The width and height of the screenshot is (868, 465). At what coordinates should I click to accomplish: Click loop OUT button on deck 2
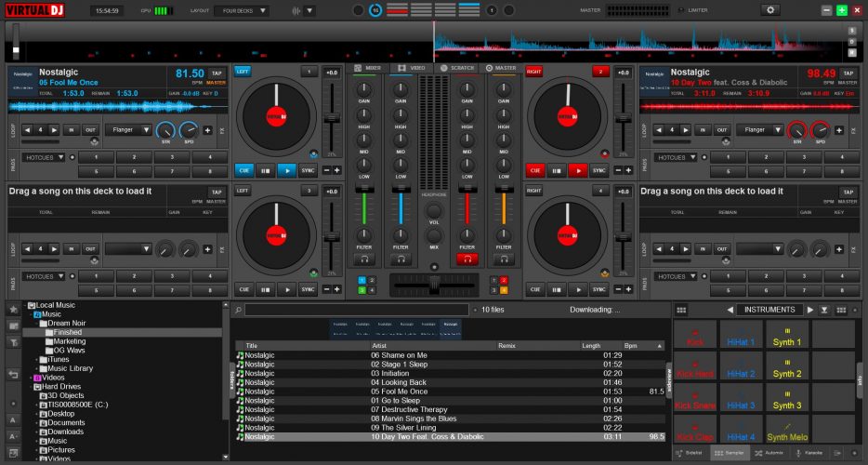(722, 130)
